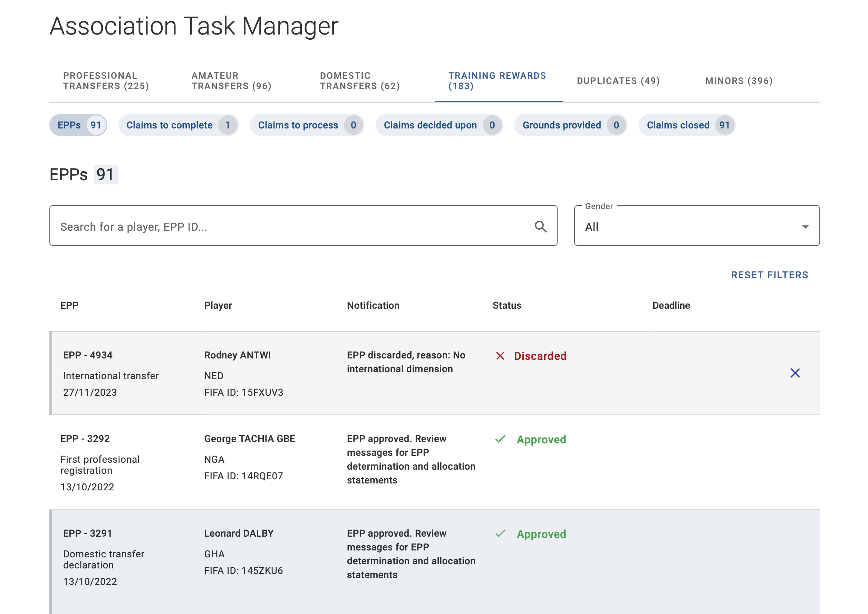Click the EPP column header

pyautogui.click(x=69, y=306)
